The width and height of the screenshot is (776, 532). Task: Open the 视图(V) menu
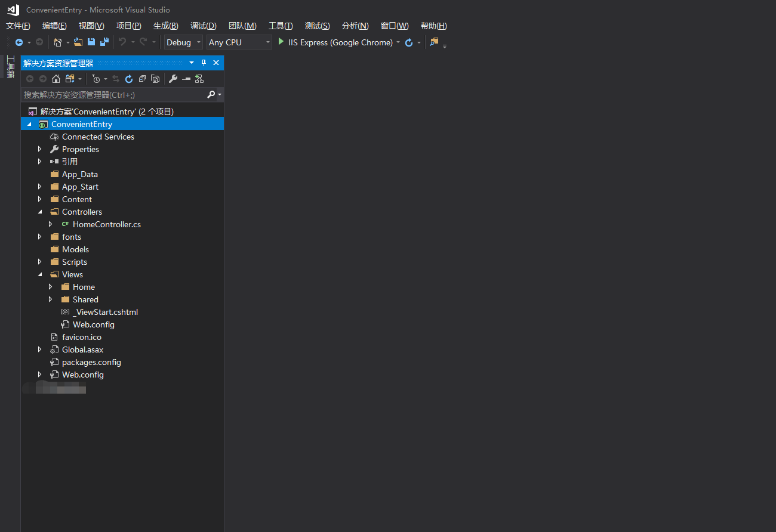tap(91, 26)
